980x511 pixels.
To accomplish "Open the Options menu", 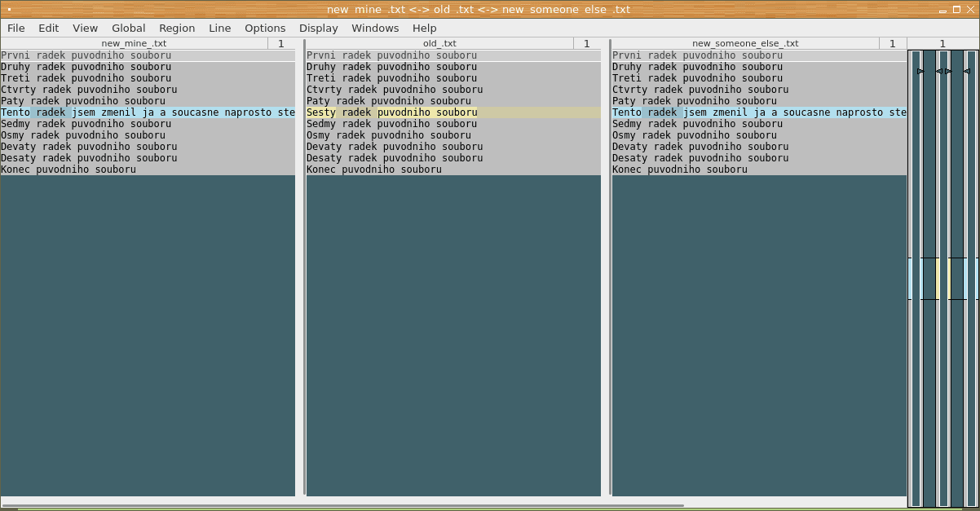I will [x=265, y=28].
